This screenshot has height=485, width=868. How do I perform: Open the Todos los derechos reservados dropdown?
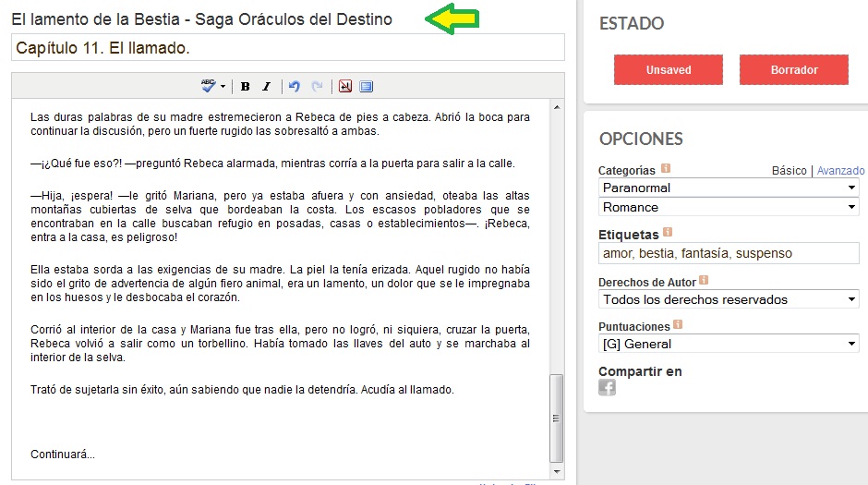point(729,299)
